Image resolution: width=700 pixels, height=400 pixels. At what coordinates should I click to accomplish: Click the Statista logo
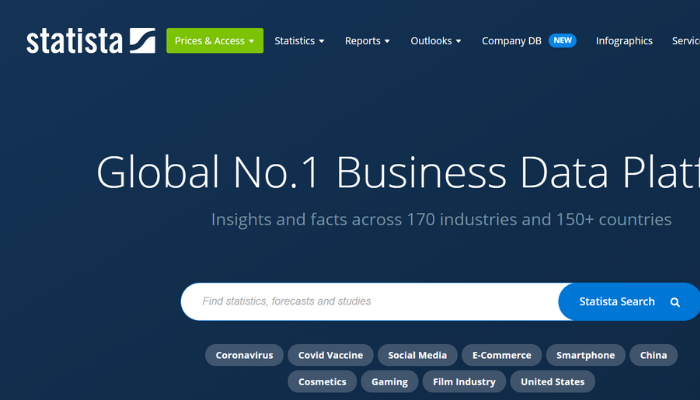pos(91,41)
